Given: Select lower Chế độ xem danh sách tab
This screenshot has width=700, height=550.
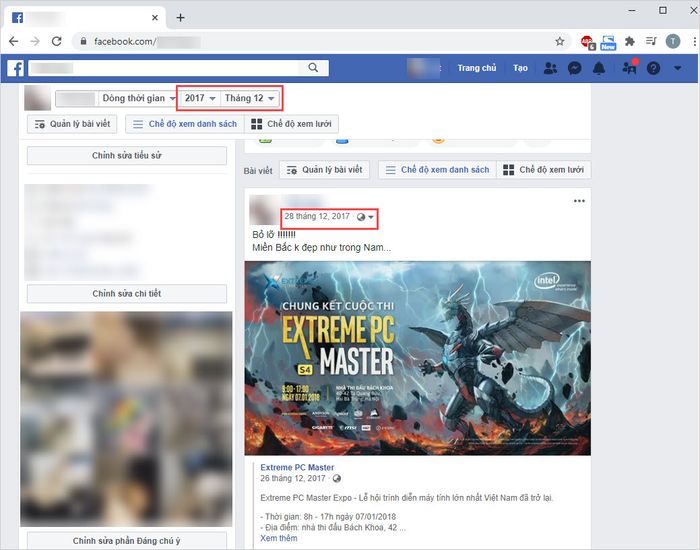Looking at the screenshot, I should [x=438, y=170].
